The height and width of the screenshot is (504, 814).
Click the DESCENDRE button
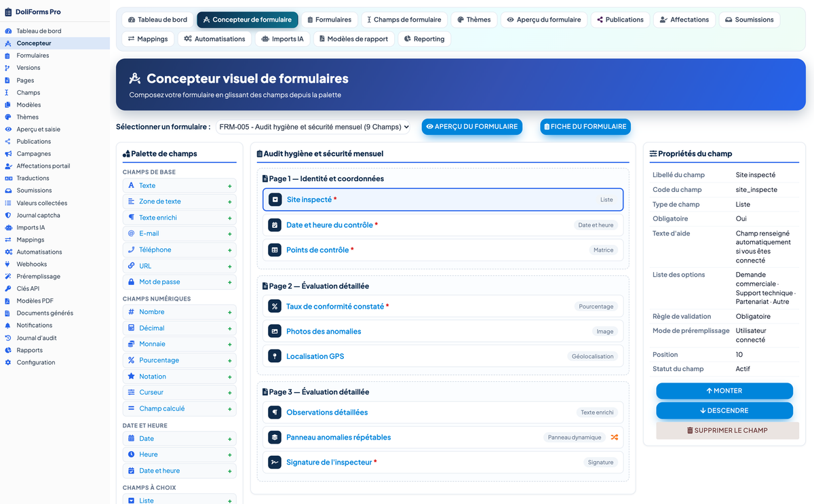click(x=724, y=410)
